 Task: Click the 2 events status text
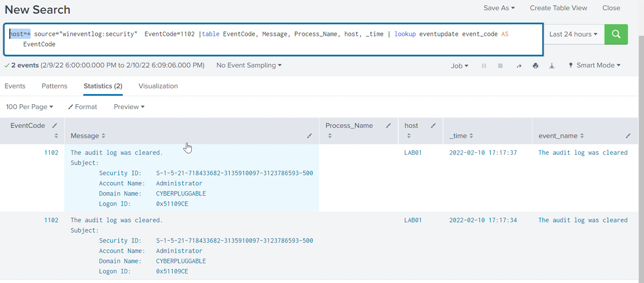click(x=25, y=65)
